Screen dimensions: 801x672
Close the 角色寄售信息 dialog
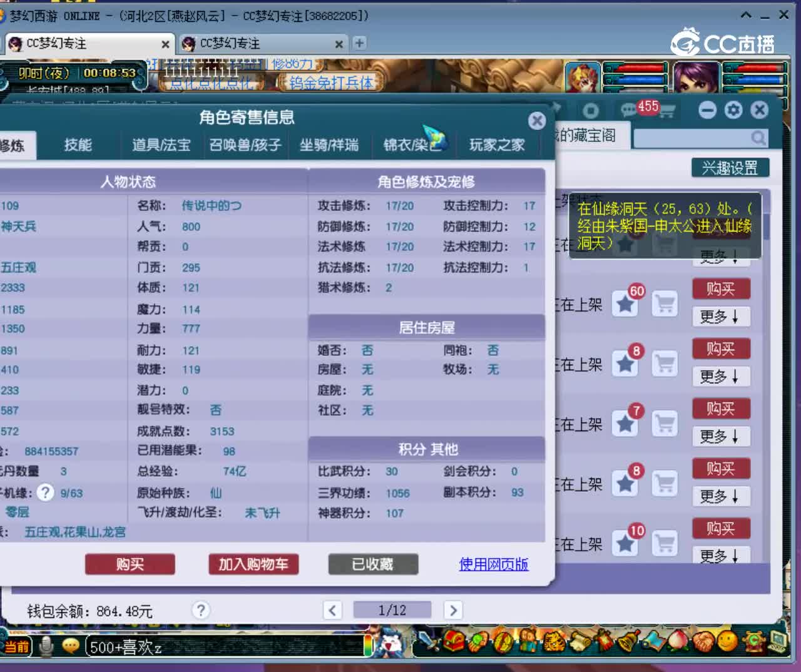click(x=536, y=121)
